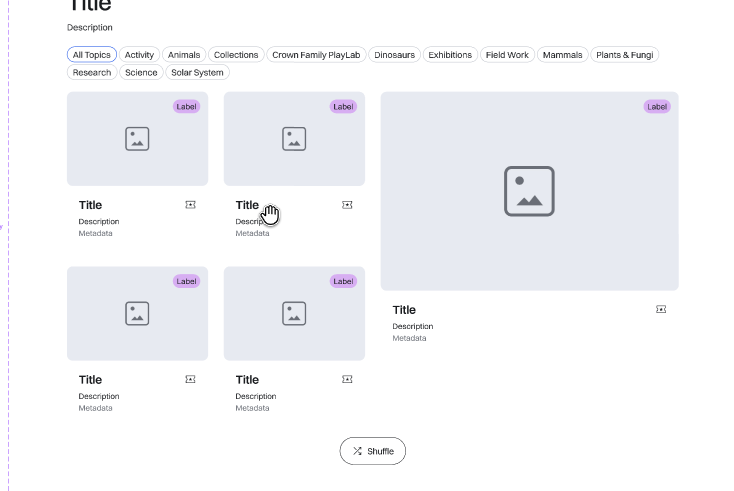
Task: Select the Solar System chip
Action: (x=197, y=73)
